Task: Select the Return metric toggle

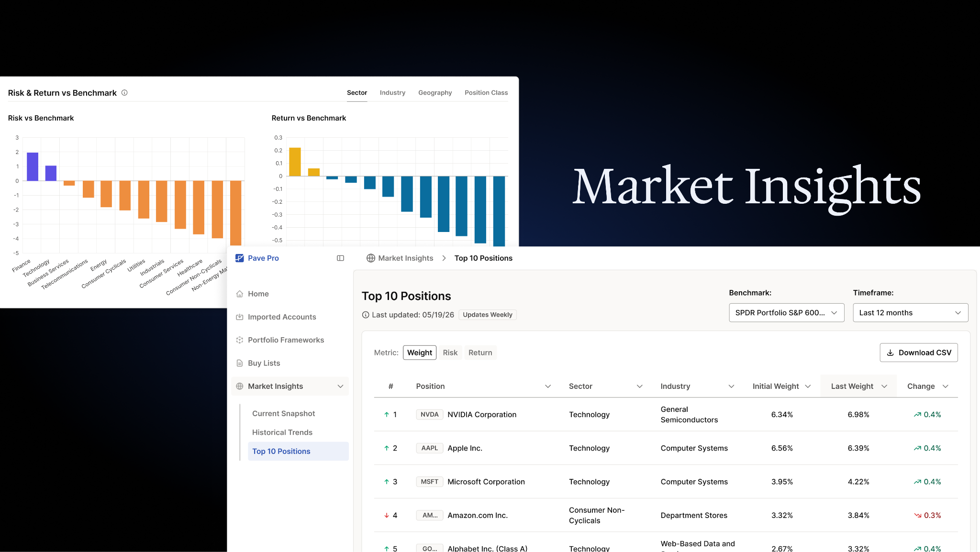Action: click(480, 353)
